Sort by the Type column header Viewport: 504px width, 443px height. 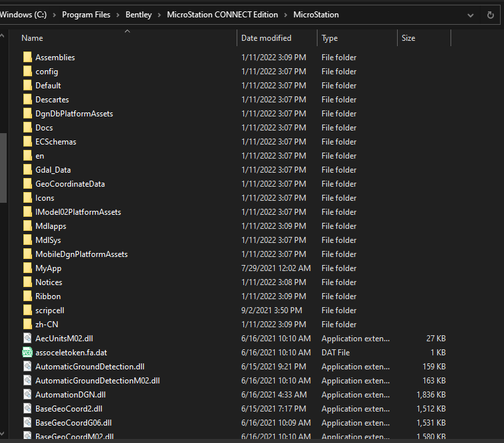coord(357,38)
